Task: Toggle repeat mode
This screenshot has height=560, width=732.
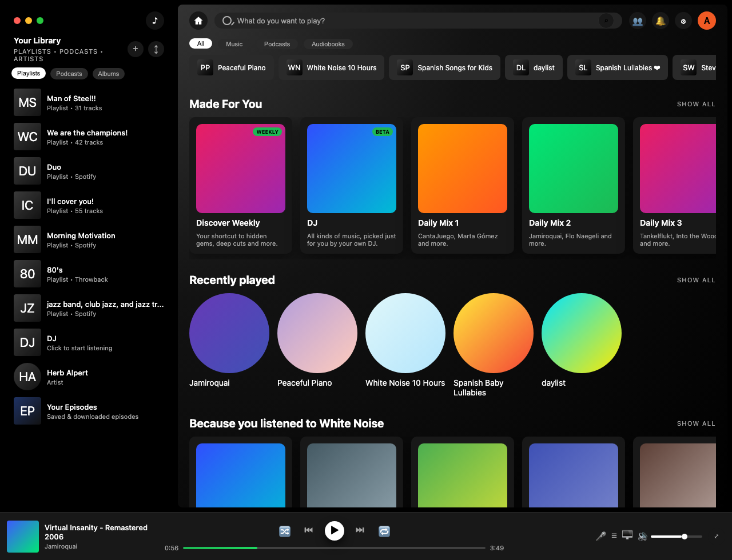Action: (384, 531)
